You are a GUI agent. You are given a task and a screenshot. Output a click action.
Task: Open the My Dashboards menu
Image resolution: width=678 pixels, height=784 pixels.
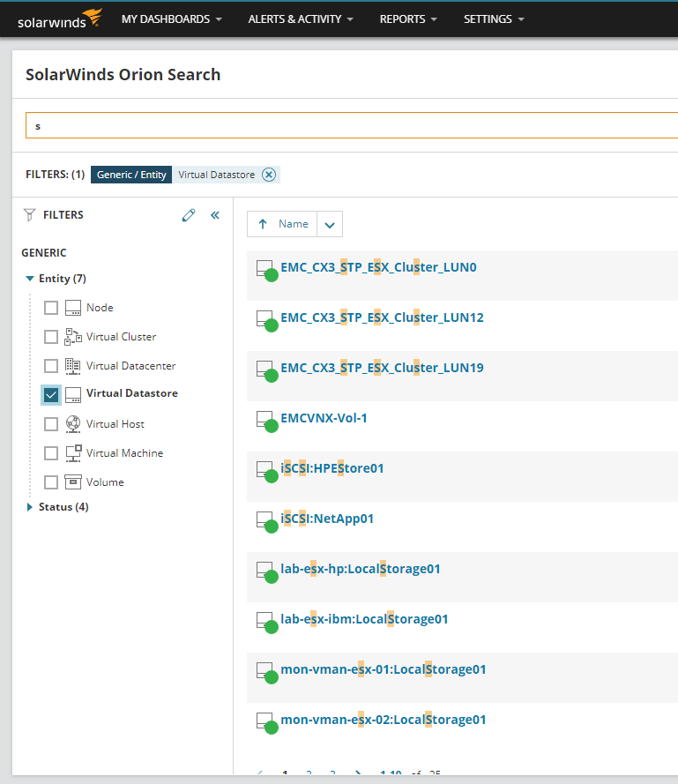[x=172, y=19]
